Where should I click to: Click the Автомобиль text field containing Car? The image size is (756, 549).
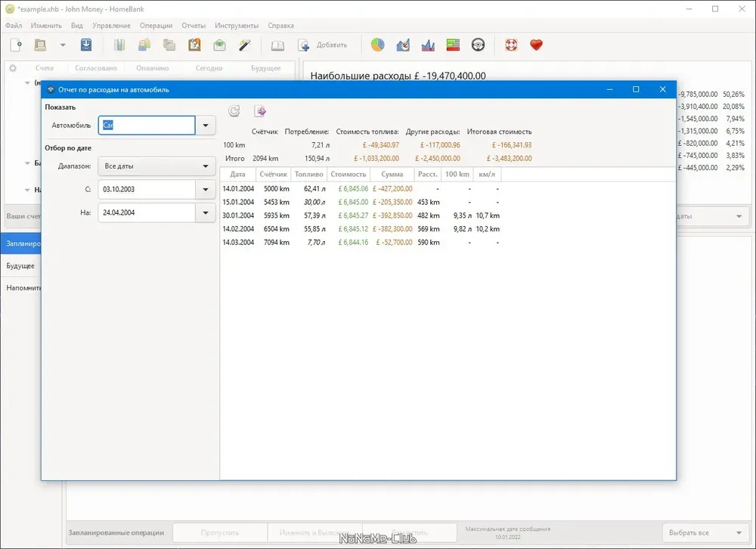(147, 126)
